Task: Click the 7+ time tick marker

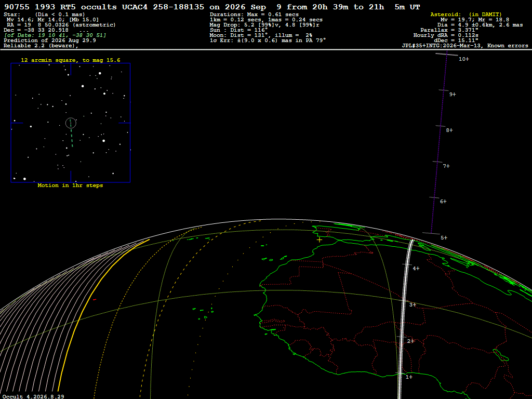Action: pos(446,166)
